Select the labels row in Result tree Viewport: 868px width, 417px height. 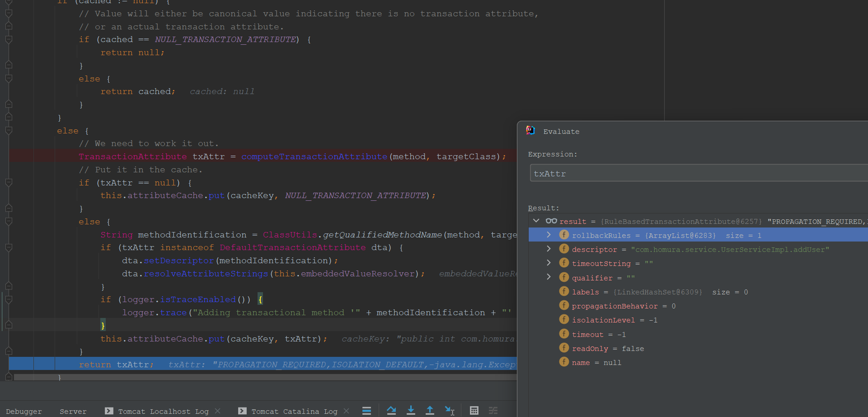pyautogui.click(x=698, y=292)
